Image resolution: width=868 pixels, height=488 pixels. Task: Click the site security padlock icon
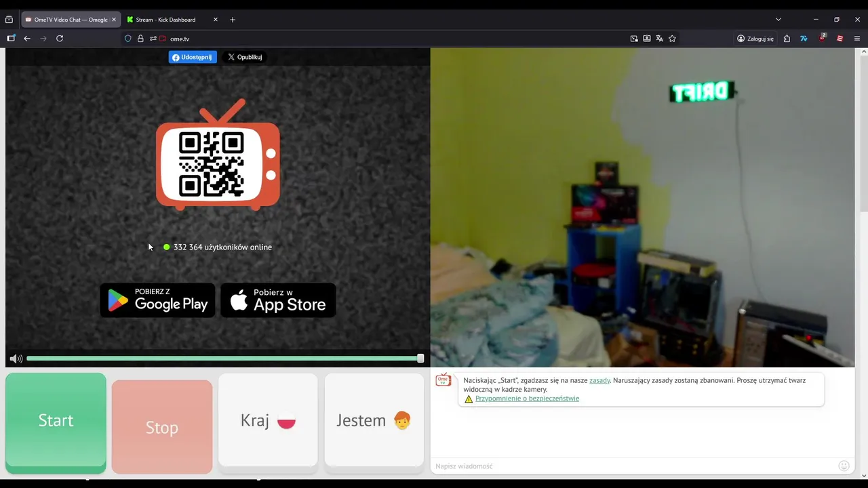point(140,39)
